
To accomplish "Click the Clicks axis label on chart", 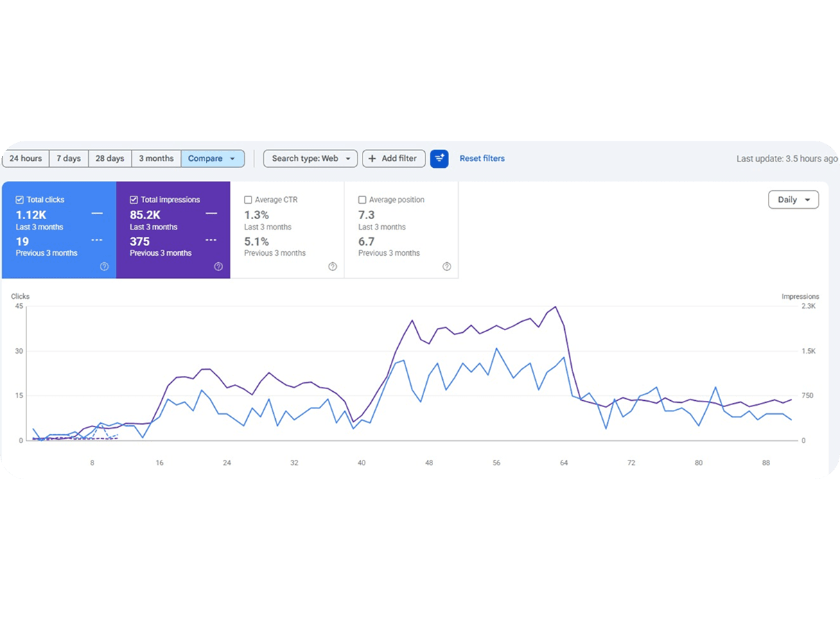I will tap(20, 296).
